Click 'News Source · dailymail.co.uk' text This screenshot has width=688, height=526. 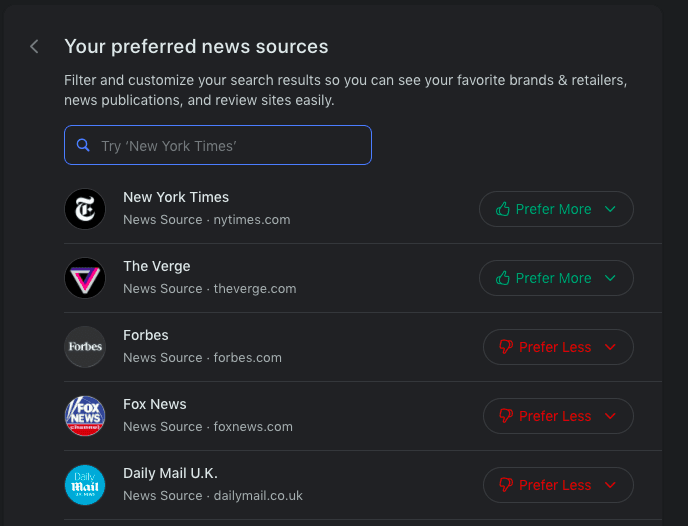[x=213, y=496]
